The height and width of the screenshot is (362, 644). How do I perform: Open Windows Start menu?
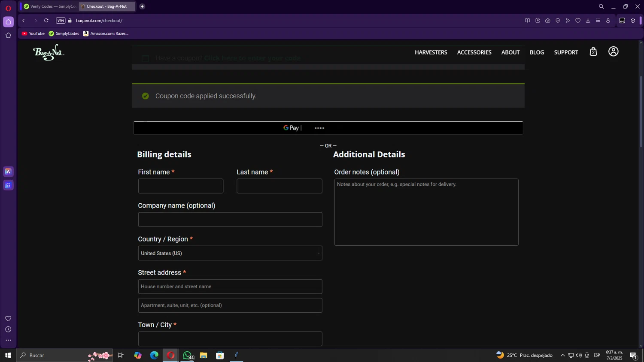point(8,355)
